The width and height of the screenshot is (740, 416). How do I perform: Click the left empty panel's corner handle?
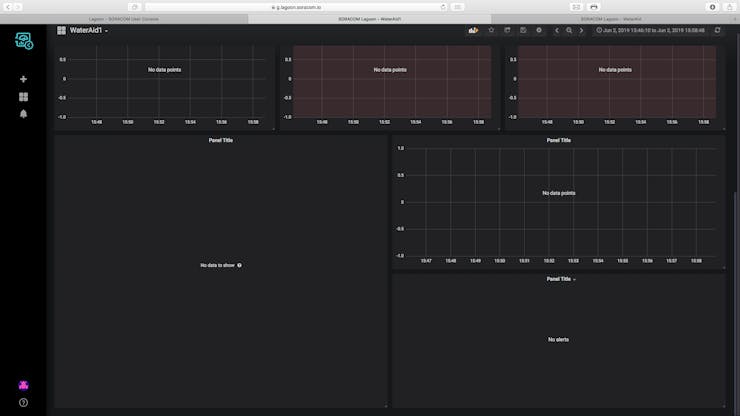point(386,406)
